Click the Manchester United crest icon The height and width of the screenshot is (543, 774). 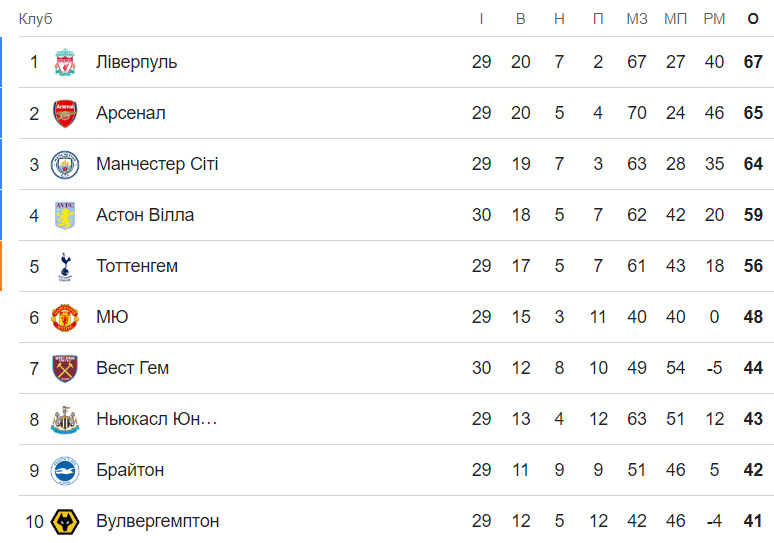tap(65, 317)
